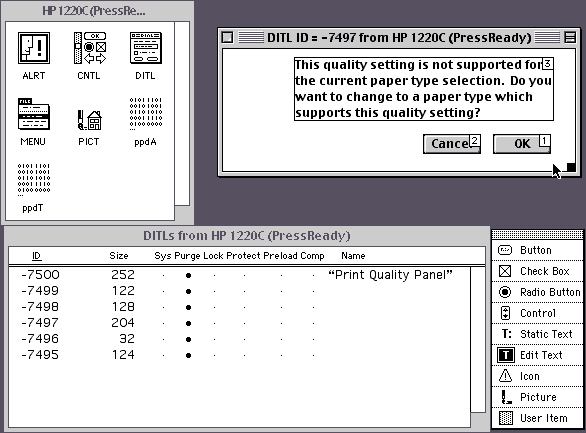Select the User Item palette item

(537, 418)
